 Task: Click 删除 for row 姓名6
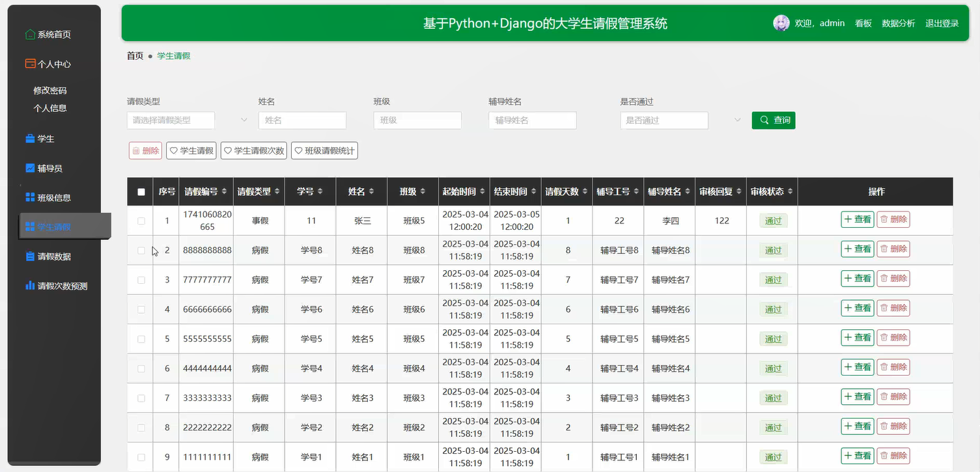tap(893, 308)
